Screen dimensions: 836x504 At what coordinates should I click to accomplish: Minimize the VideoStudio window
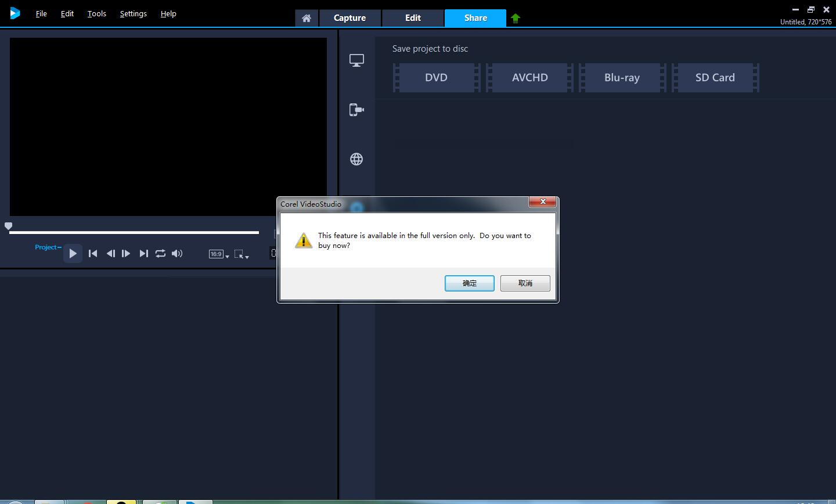795,10
